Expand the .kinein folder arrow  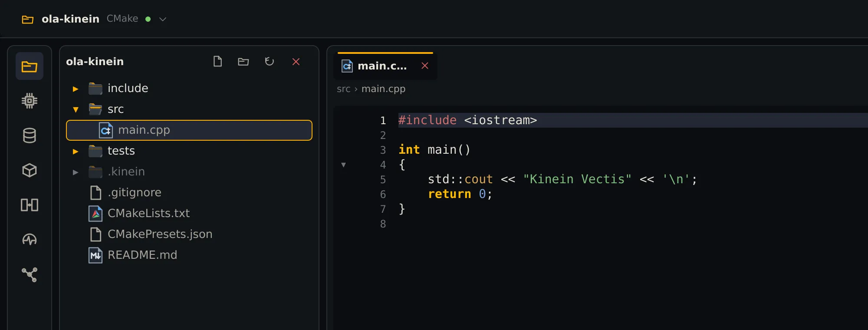click(76, 172)
